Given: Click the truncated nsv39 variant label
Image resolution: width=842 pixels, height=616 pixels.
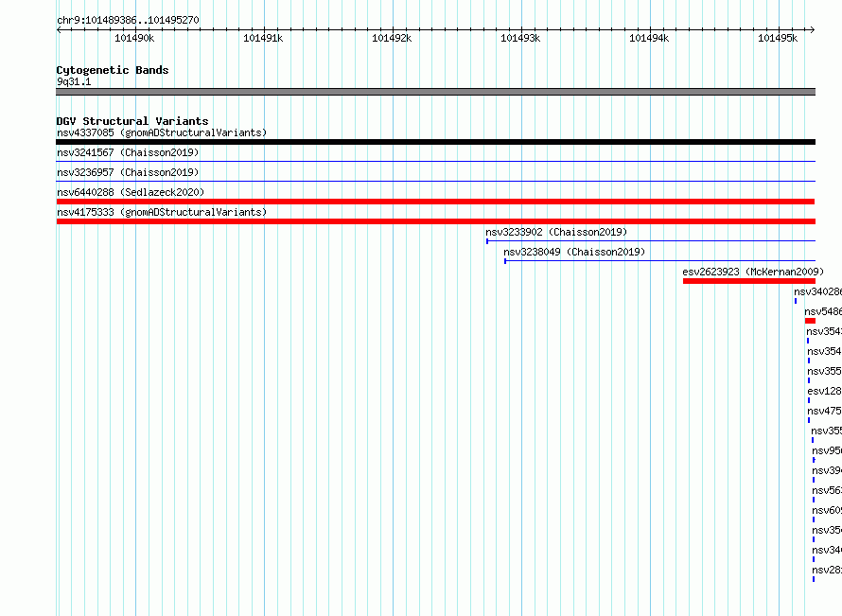Looking at the screenshot, I should (x=827, y=470).
